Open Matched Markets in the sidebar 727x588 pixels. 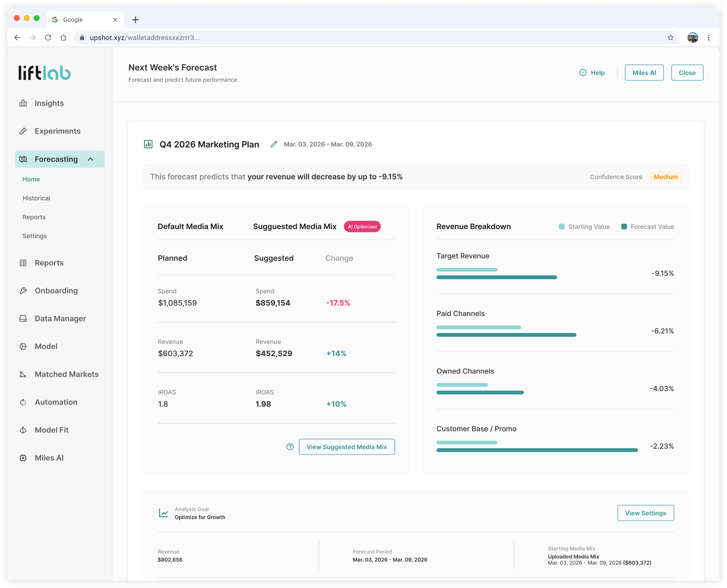(67, 374)
